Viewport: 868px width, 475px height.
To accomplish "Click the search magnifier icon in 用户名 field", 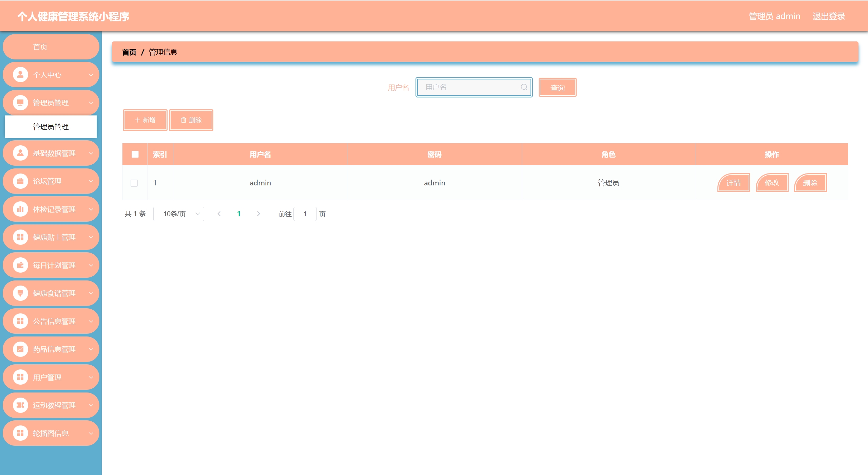I will coord(524,87).
